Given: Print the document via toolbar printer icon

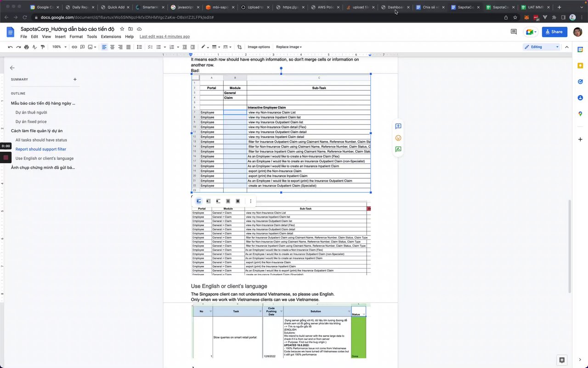Looking at the screenshot, I should 26,47.
